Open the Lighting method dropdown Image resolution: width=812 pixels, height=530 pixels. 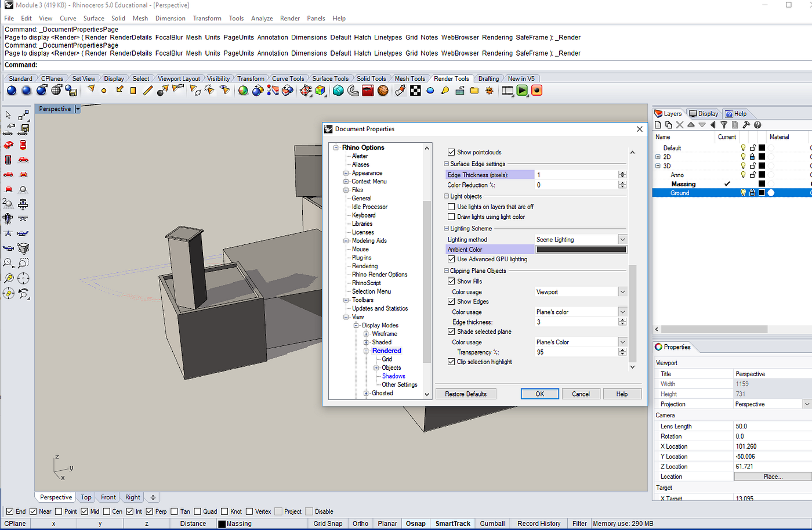click(622, 239)
